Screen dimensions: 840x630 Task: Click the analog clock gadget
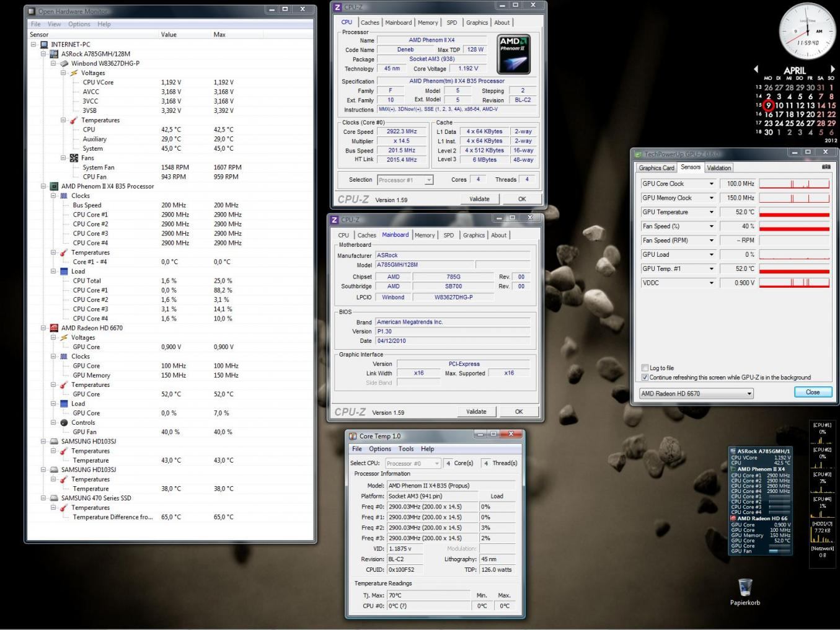807,32
